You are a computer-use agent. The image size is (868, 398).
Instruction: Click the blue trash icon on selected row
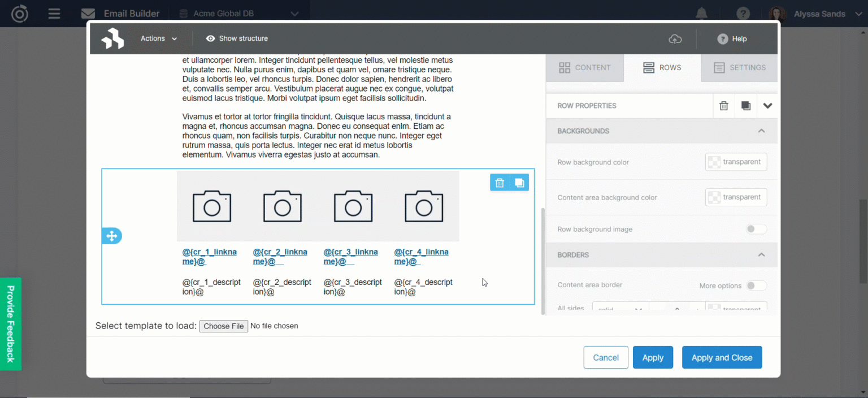click(x=500, y=183)
